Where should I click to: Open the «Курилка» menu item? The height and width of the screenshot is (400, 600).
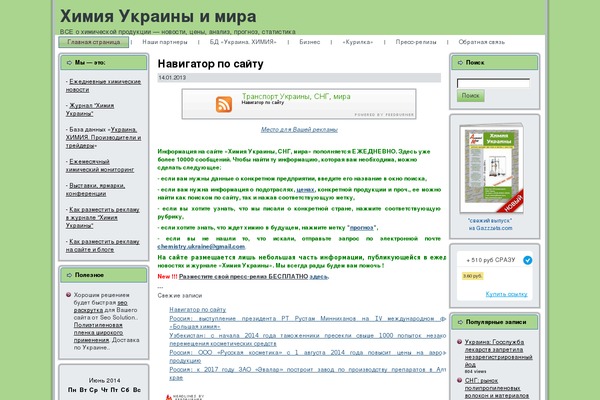(x=357, y=42)
